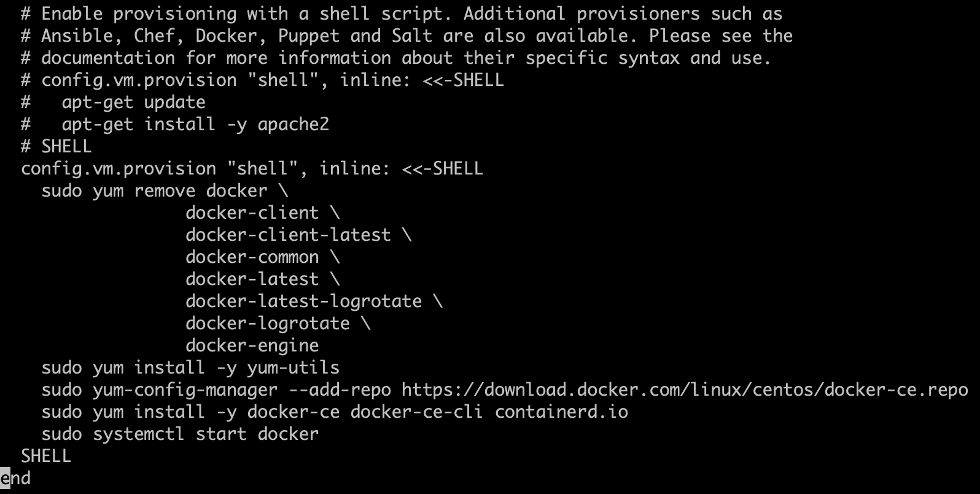Click 'docker-latest-logrotate' package line
980x494 pixels.
point(303,301)
